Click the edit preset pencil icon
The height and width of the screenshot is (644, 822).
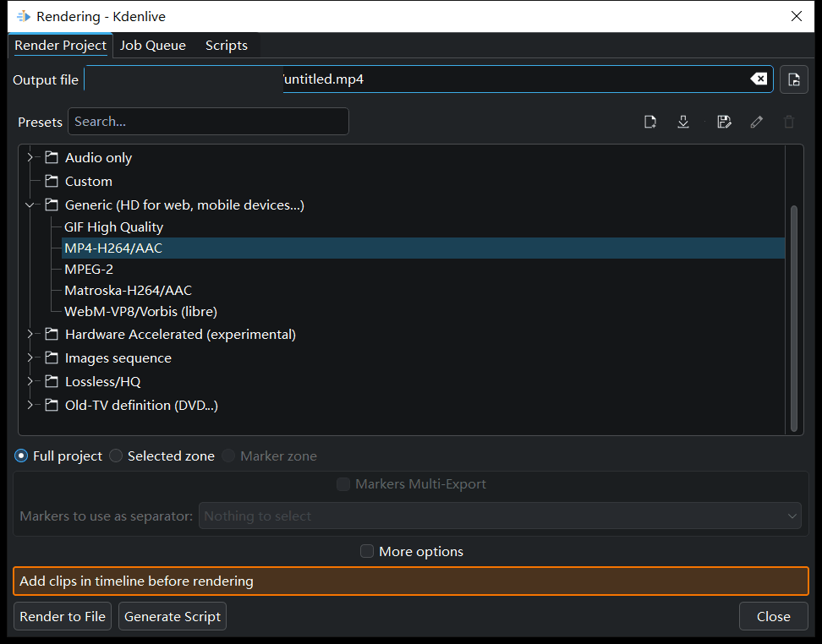click(757, 122)
